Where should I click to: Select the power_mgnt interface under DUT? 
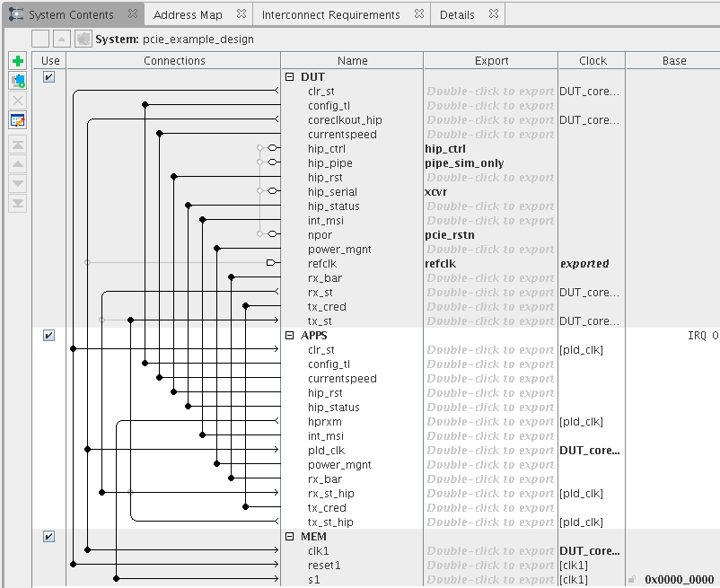pyautogui.click(x=339, y=250)
